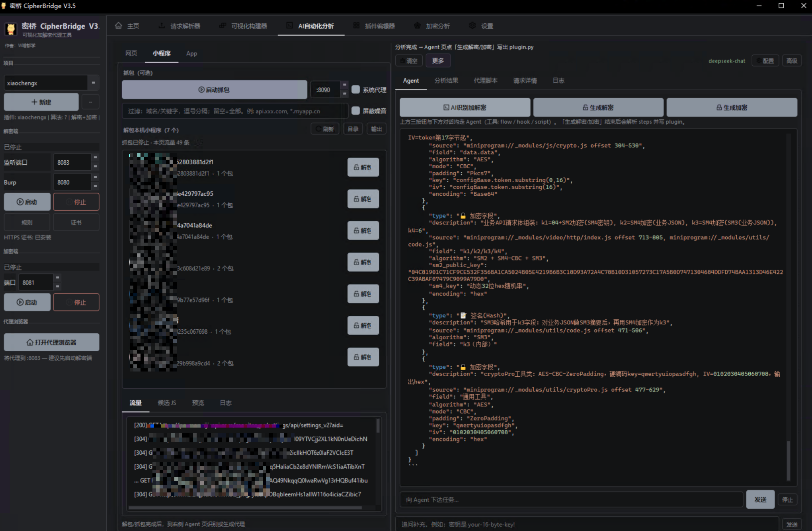Open the 请求详情 tab
This screenshot has width=812, height=531.
coord(525,80)
